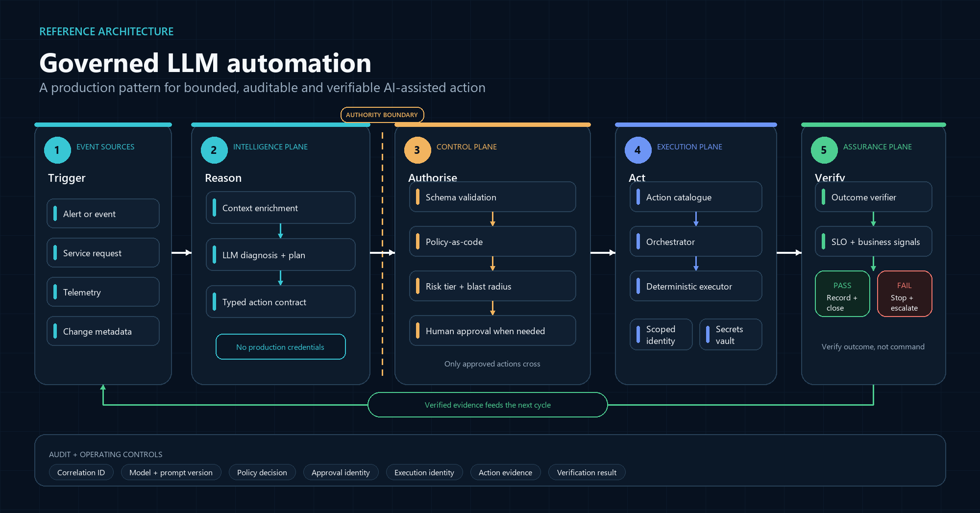Screen dimensions: 980x513
Task: Click the step 1 Event Sources circle
Action: pos(57,150)
